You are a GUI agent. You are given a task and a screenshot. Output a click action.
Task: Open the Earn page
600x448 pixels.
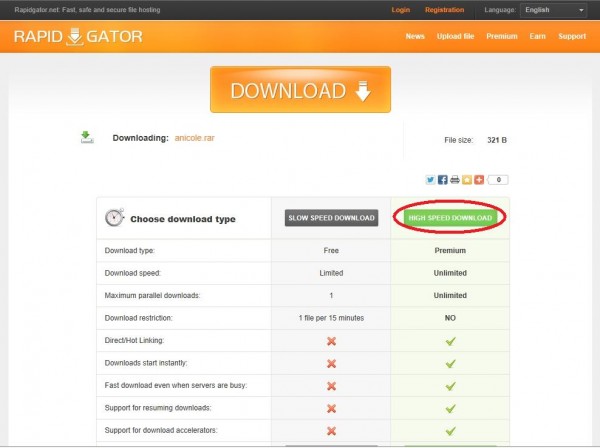click(x=538, y=36)
